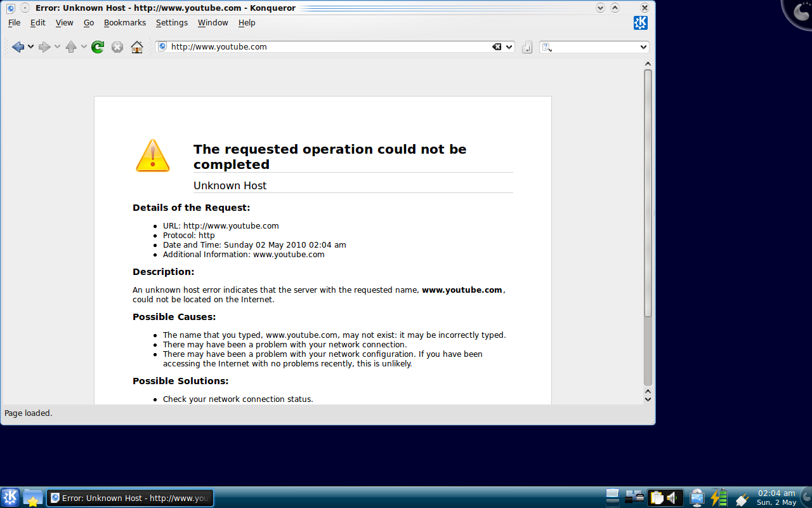This screenshot has height=508, width=812.
Task: Open the search bar dropdown arrow
Action: (643, 46)
